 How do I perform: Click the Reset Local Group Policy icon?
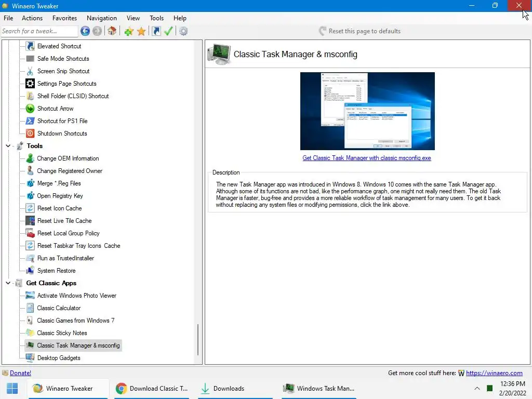click(30, 233)
